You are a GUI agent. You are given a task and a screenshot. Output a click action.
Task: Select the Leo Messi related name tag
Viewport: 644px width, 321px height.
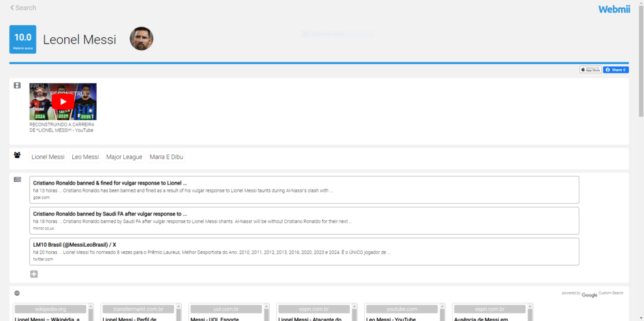tap(86, 157)
